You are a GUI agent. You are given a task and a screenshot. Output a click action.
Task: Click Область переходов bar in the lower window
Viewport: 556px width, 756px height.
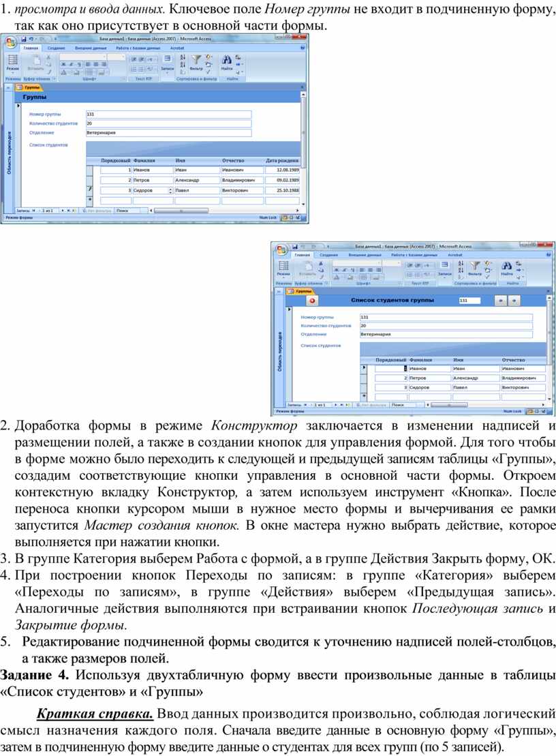(x=279, y=351)
